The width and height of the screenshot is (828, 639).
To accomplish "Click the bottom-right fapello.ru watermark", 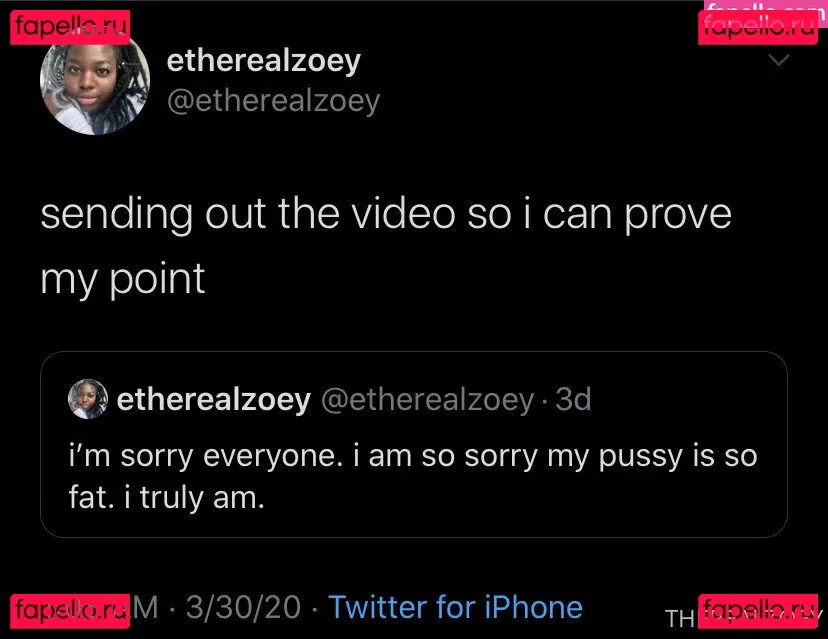I will click(x=760, y=608).
